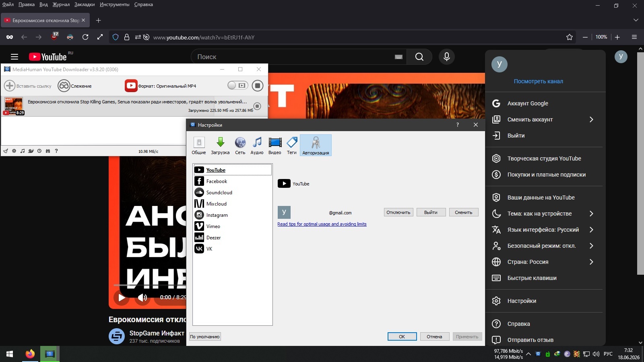Select the Авторизация settings tab
644x362 pixels.
click(316, 145)
